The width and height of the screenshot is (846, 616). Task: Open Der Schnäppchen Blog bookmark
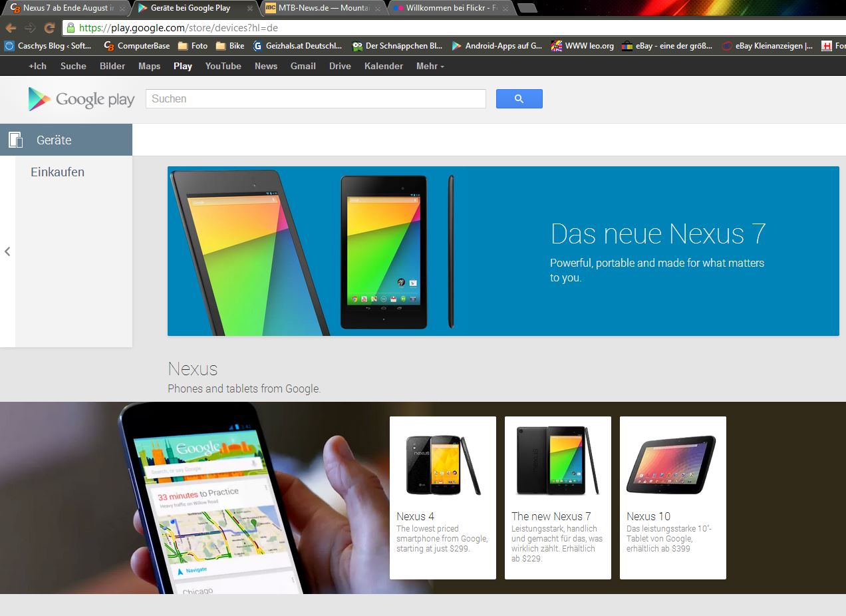point(398,46)
